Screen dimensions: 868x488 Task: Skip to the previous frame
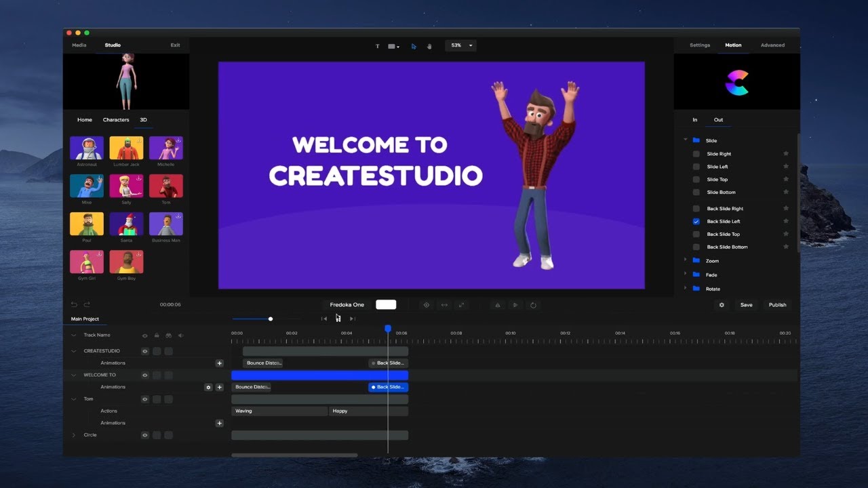click(x=324, y=319)
